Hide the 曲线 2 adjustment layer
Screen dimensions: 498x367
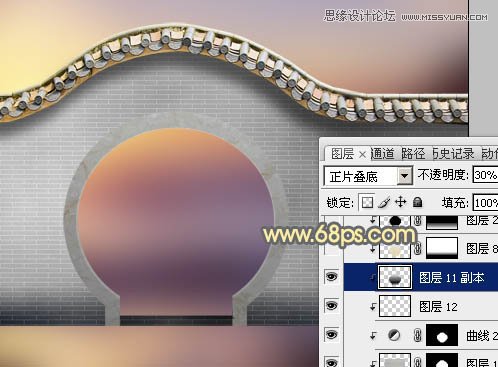point(331,334)
